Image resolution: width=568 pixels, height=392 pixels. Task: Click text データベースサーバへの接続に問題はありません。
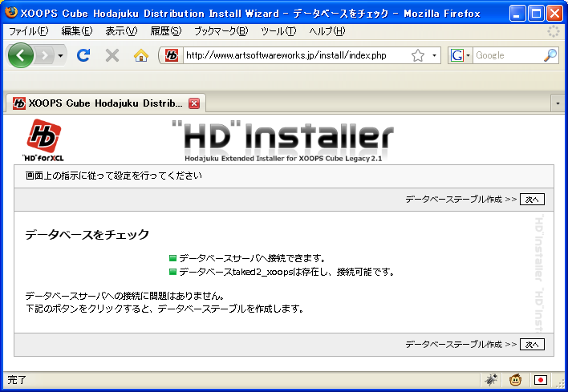click(125, 296)
